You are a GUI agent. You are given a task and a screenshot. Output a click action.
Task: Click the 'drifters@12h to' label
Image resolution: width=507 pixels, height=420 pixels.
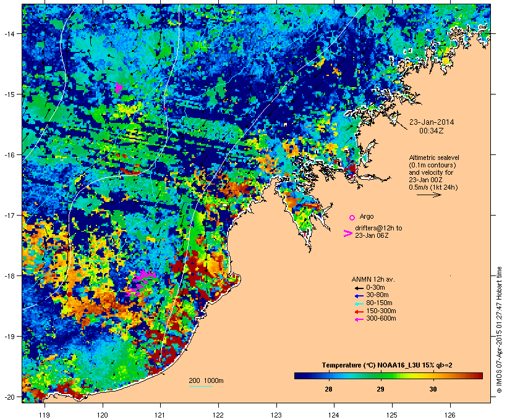378,228
